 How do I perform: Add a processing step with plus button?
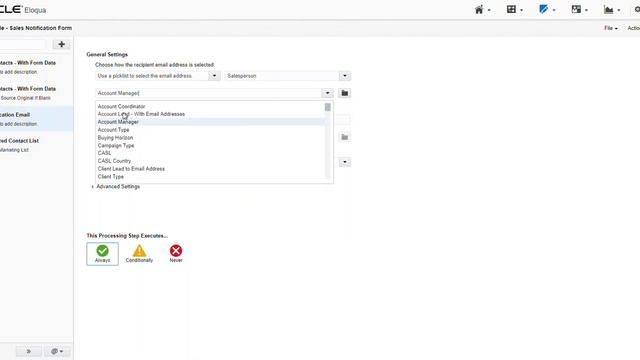(x=61, y=44)
